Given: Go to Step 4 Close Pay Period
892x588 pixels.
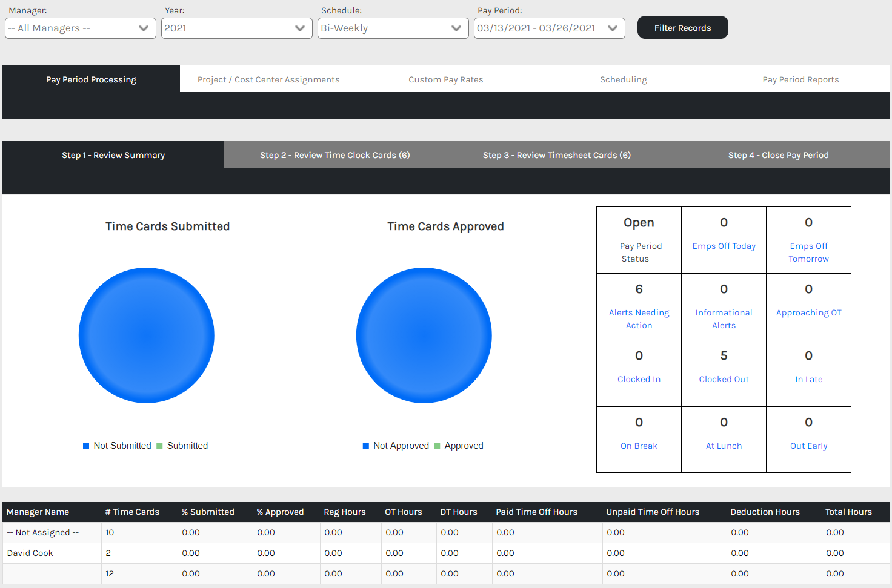Looking at the screenshot, I should (x=778, y=155).
